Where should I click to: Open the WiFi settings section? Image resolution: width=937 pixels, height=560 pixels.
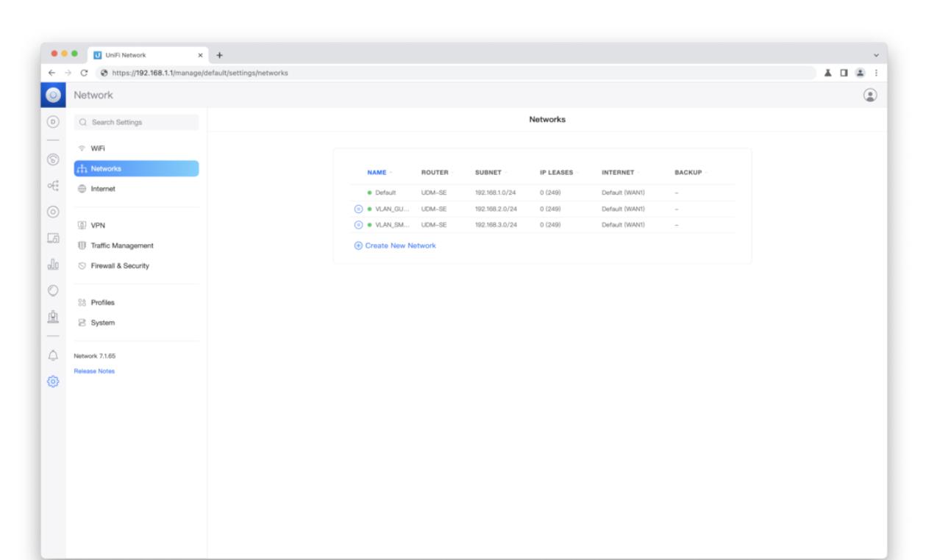(x=97, y=148)
